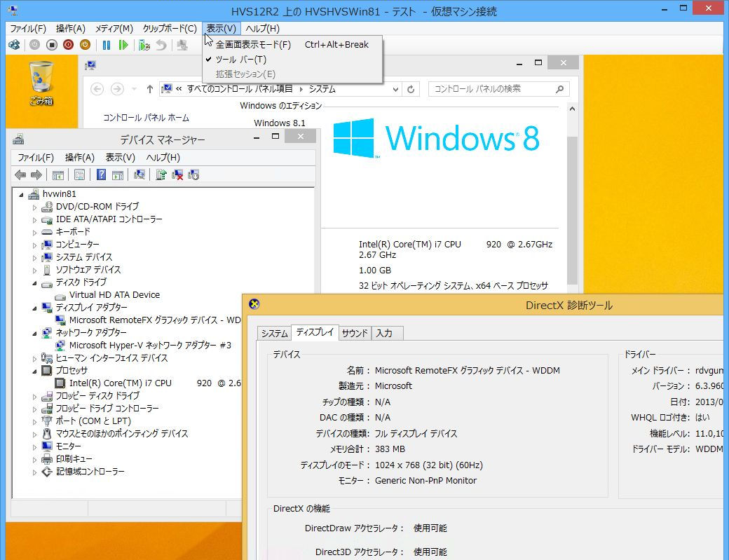
Task: Click the up arrow in the System window navigation
Action: point(150,89)
